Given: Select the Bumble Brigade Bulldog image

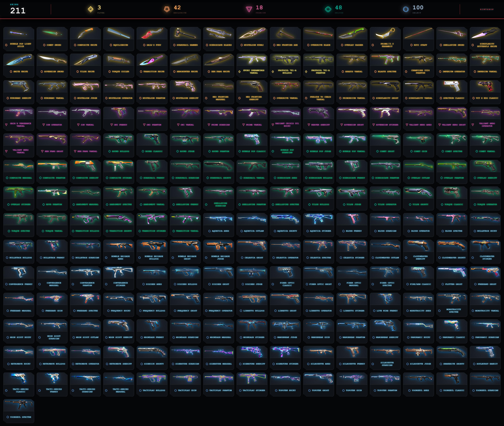Looking at the screenshot, I should click(152, 246).
